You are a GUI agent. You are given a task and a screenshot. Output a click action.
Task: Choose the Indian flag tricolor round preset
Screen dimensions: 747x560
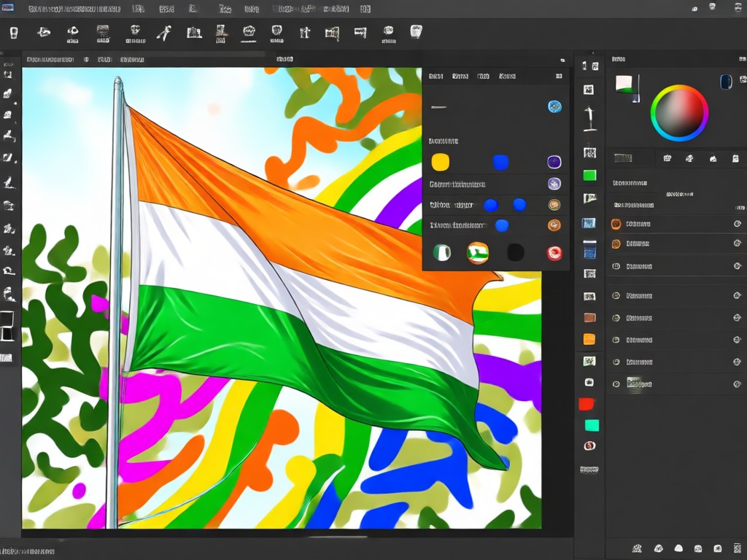(478, 253)
